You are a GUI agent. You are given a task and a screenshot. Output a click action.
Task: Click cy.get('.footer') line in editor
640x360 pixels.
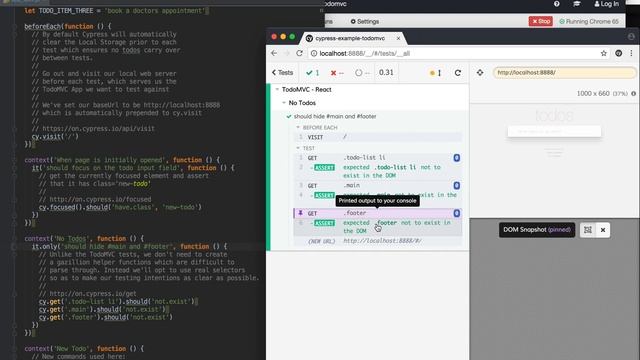[106, 317]
